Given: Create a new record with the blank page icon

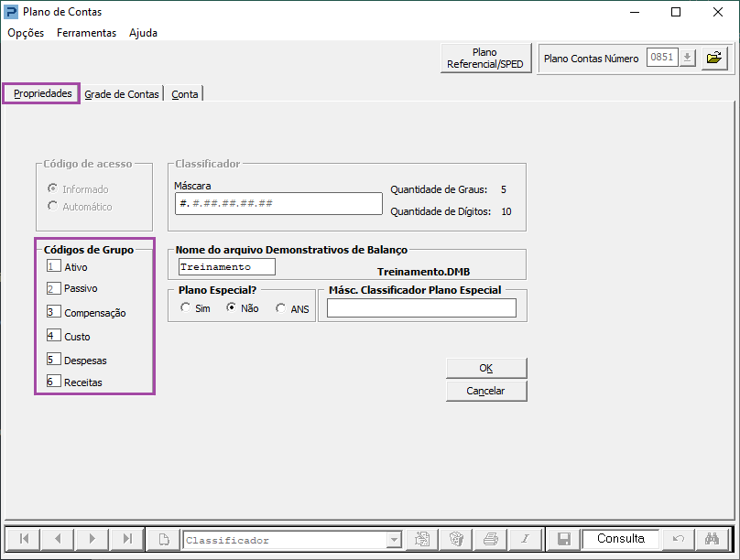Looking at the screenshot, I should coord(164,538).
